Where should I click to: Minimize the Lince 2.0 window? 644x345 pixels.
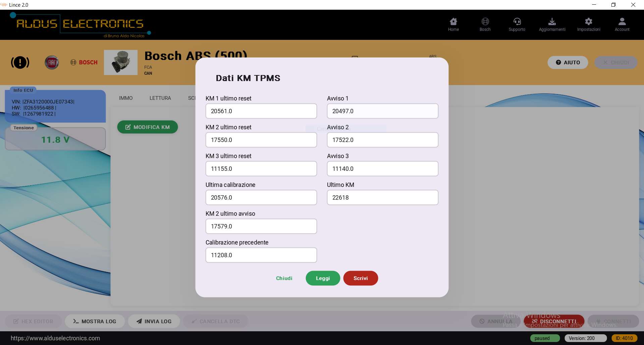[x=594, y=5]
